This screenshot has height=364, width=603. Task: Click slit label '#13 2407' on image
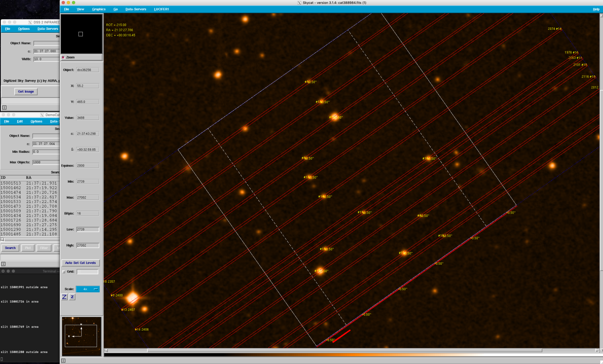click(x=128, y=310)
